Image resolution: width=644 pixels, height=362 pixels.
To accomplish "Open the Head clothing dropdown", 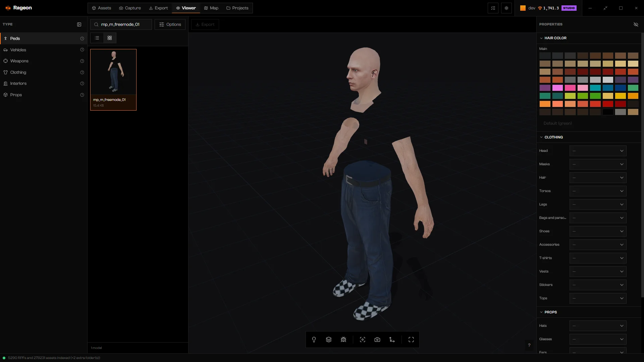I will coord(598,151).
